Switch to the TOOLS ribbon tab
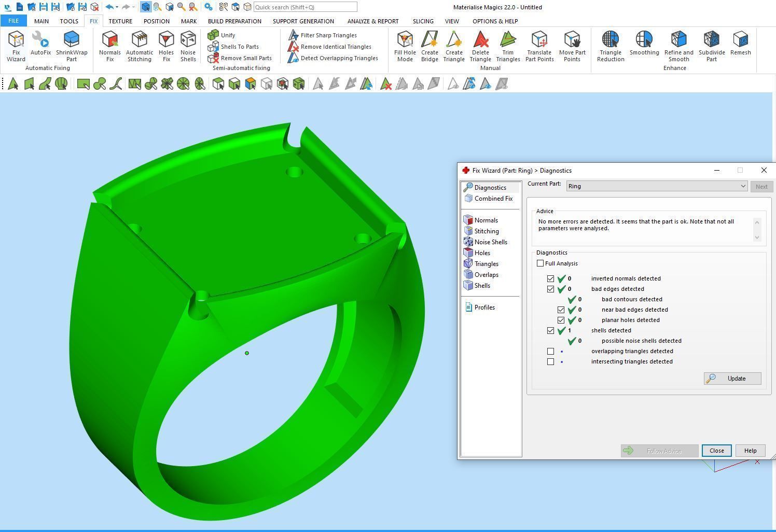The width and height of the screenshot is (776, 532). [69, 21]
